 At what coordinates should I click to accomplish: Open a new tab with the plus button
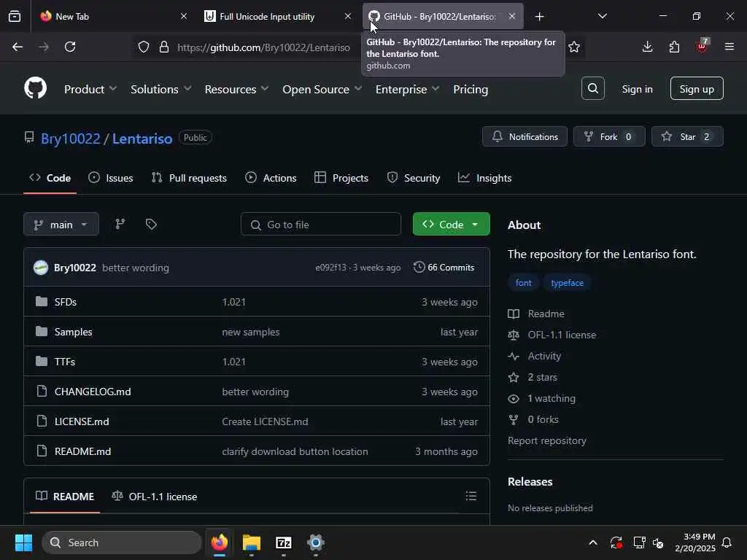click(x=539, y=17)
